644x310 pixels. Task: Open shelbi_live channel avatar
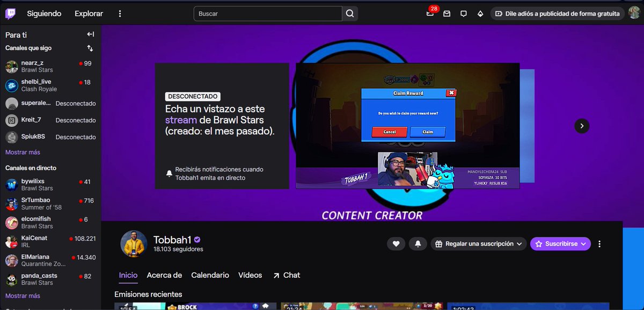point(12,85)
